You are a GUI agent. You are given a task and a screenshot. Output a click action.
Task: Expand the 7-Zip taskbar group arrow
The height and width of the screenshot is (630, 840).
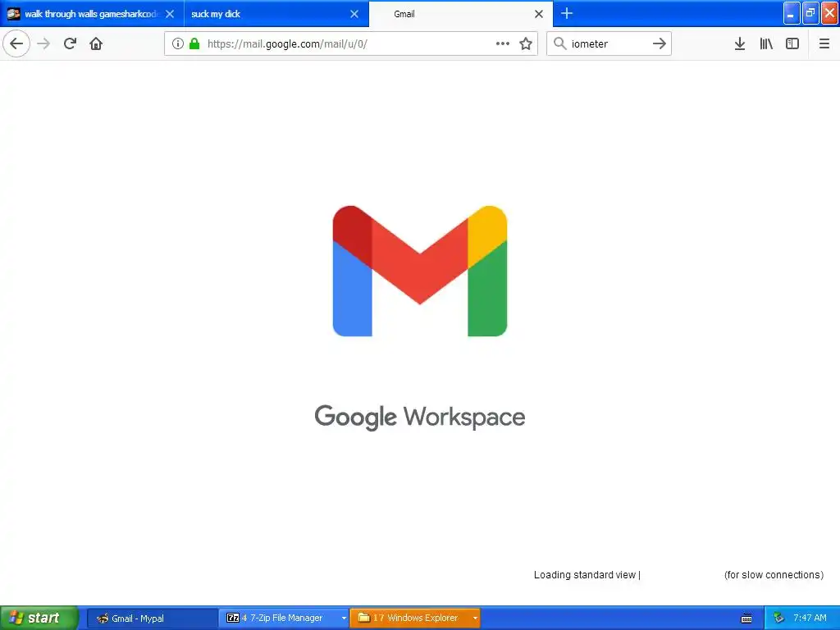pyautogui.click(x=344, y=619)
